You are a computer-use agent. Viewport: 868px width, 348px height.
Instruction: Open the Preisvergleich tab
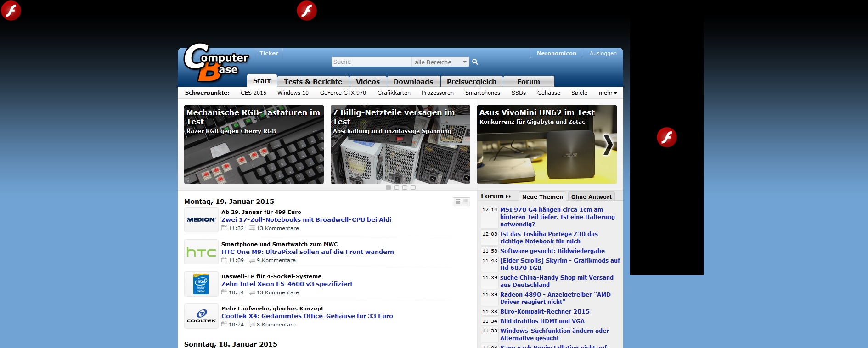[472, 81]
